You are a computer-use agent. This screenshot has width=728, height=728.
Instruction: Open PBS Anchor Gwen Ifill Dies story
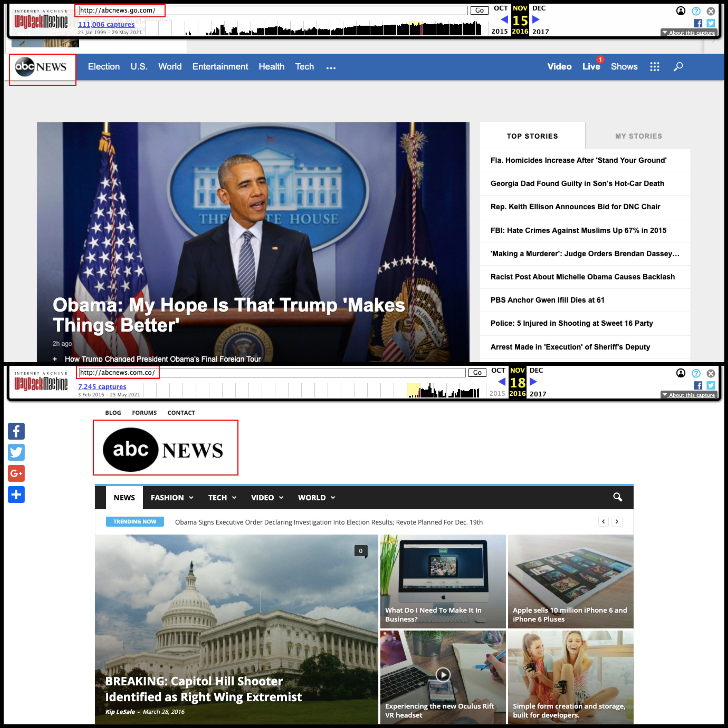pyautogui.click(x=547, y=300)
